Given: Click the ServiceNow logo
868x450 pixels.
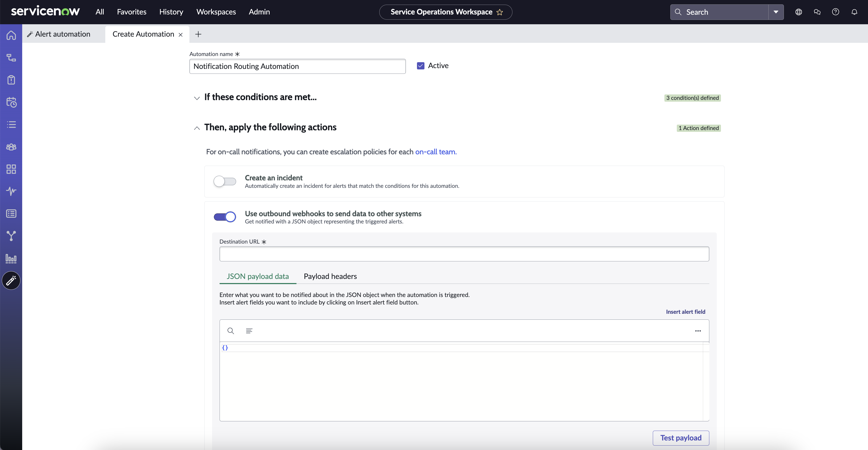Looking at the screenshot, I should pyautogui.click(x=45, y=11).
